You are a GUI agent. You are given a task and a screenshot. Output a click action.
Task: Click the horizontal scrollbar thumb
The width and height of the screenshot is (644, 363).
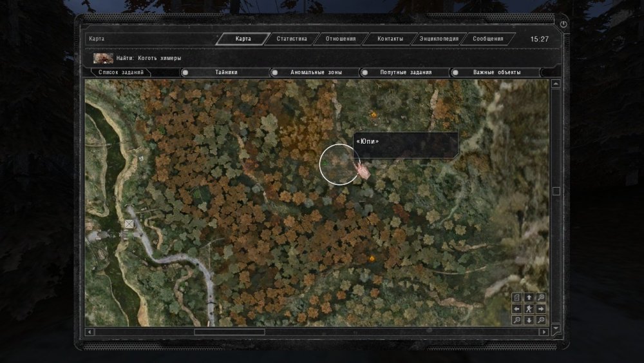[230, 332]
